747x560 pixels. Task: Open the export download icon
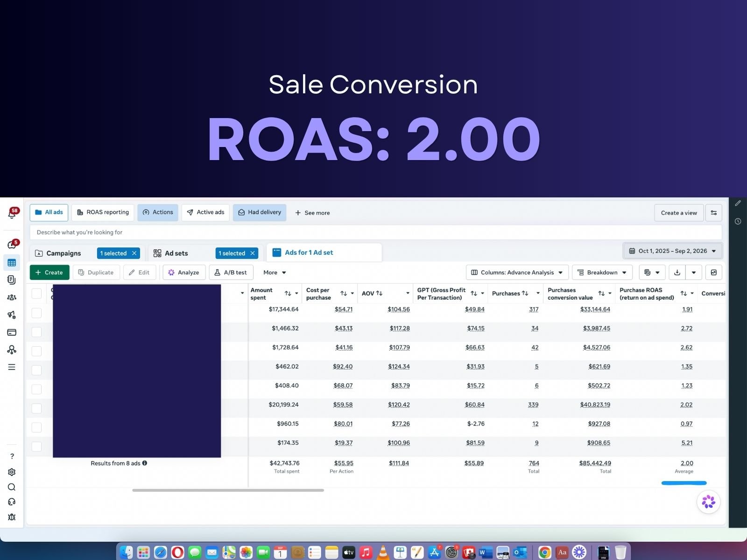pos(677,273)
